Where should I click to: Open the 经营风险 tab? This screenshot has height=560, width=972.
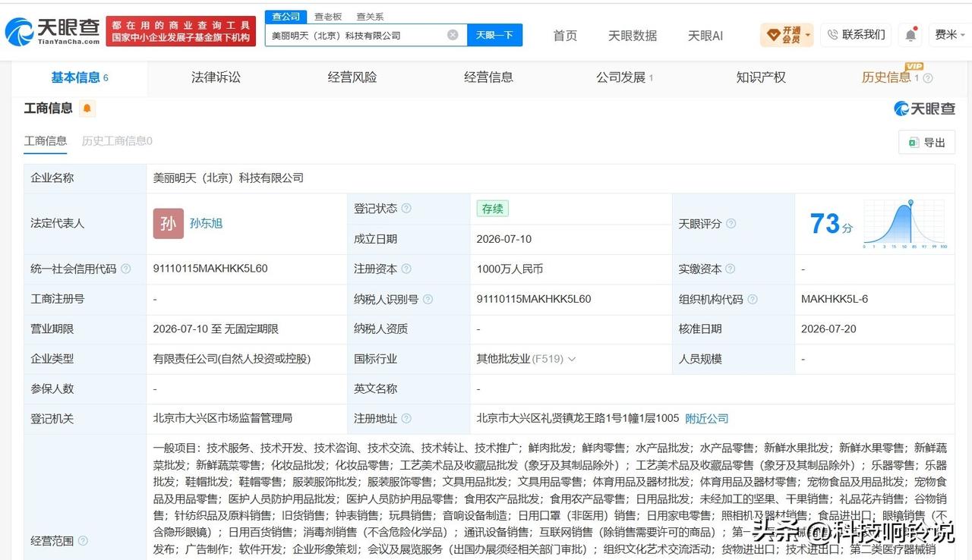[352, 77]
